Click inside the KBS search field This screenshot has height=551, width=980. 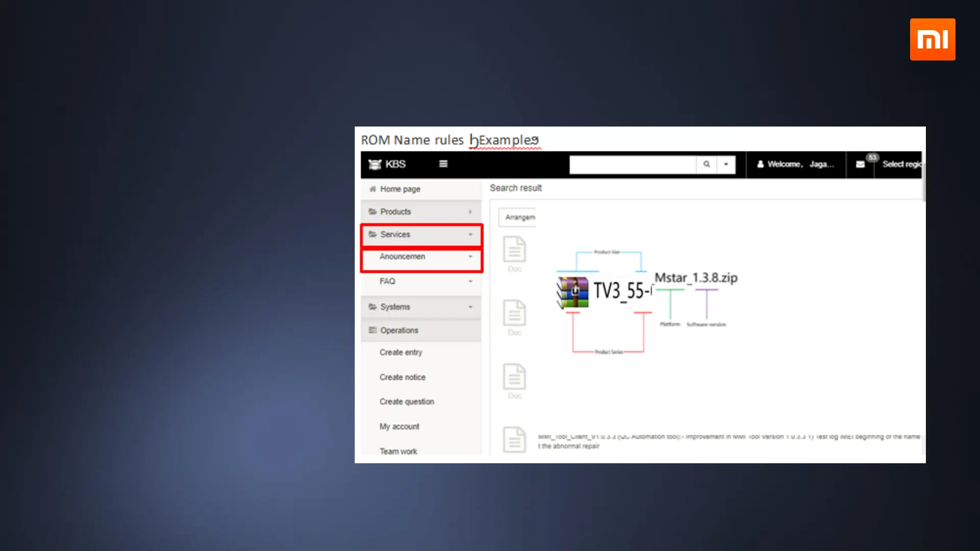(632, 165)
